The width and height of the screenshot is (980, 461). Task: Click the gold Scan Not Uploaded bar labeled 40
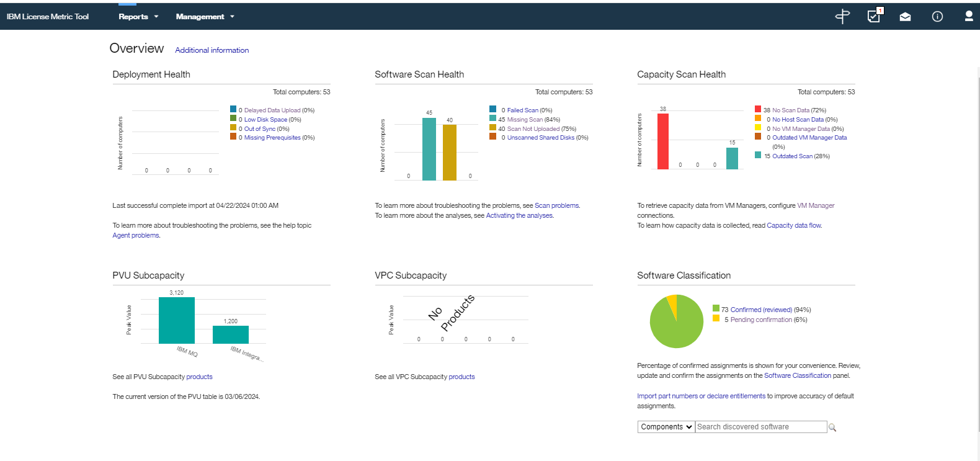point(450,153)
